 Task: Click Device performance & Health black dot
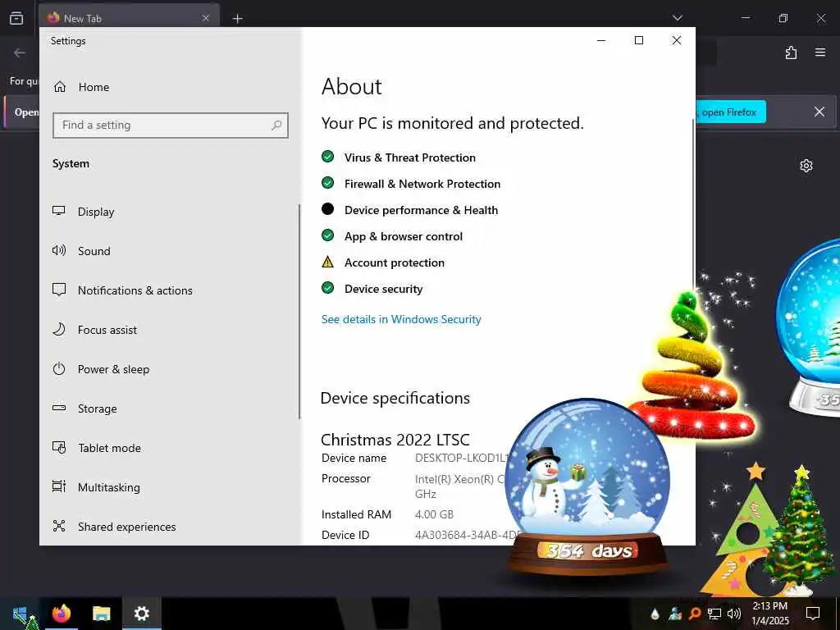328,209
